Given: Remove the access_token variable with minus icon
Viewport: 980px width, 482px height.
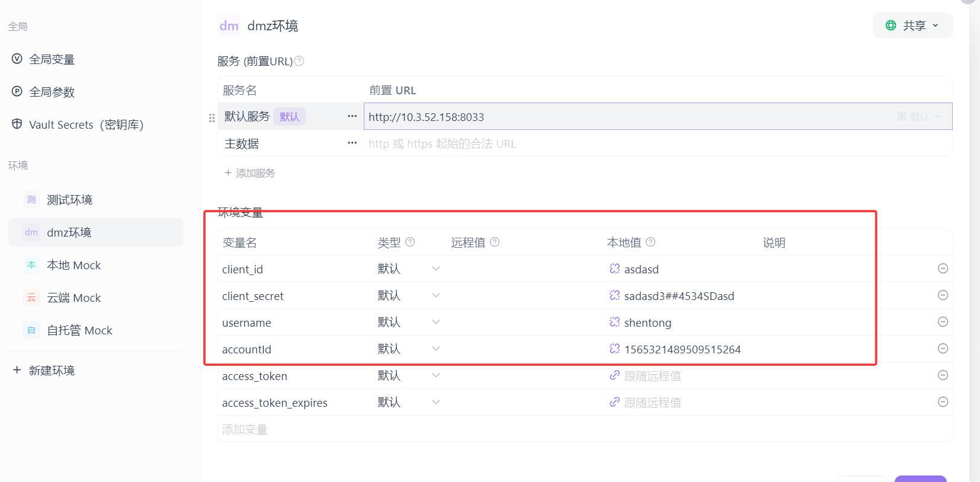Looking at the screenshot, I should [943, 375].
